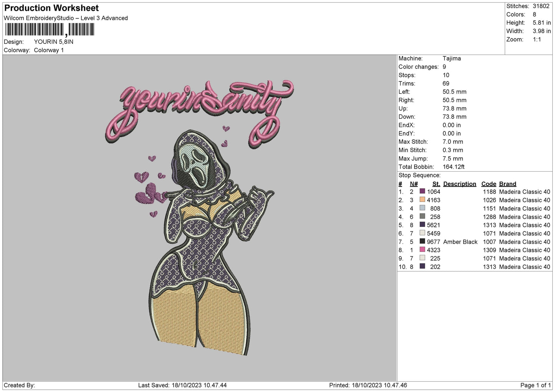Click code '1309' in stop row 8
555x392 pixels.
489,250
